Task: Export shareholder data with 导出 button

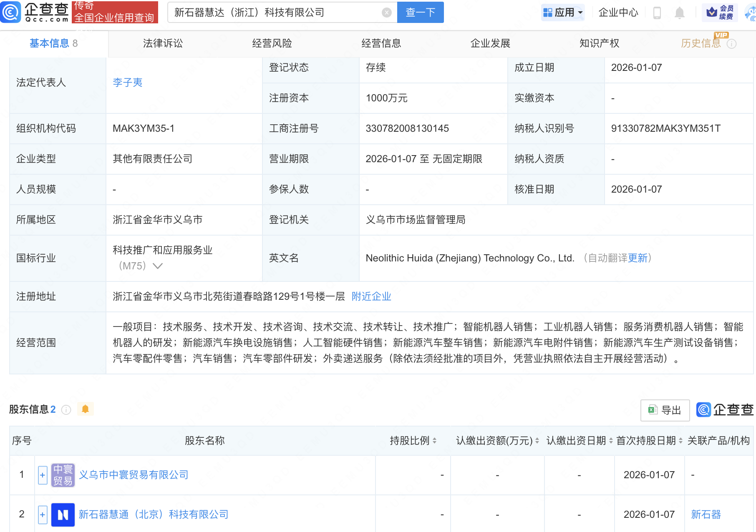Action: (665, 410)
